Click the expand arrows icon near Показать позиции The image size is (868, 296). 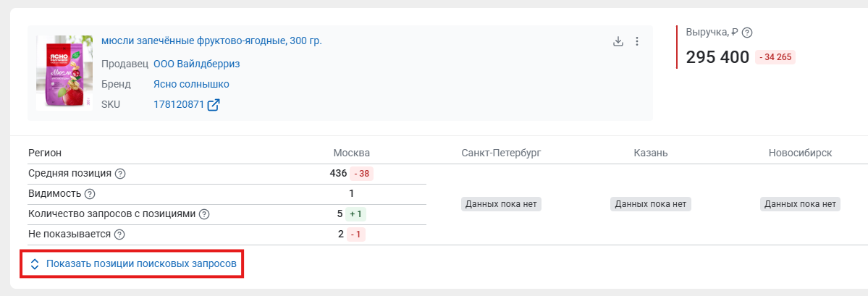[x=34, y=264]
